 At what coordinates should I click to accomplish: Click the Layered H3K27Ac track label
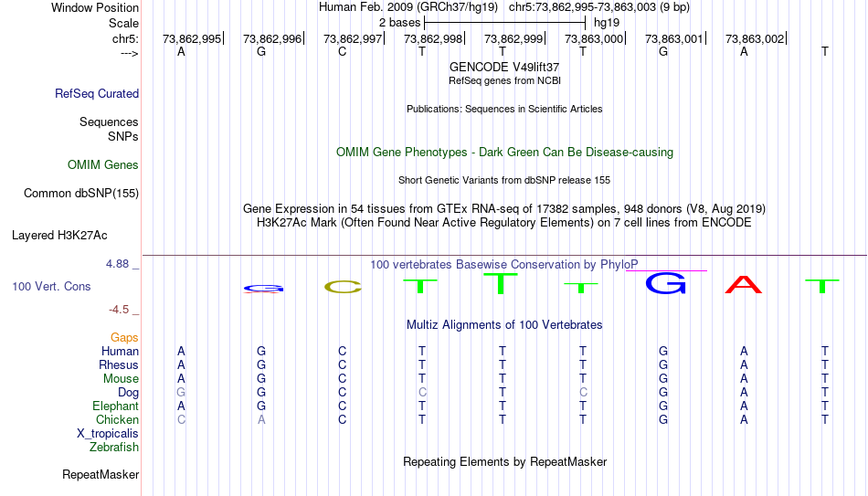coord(59,236)
